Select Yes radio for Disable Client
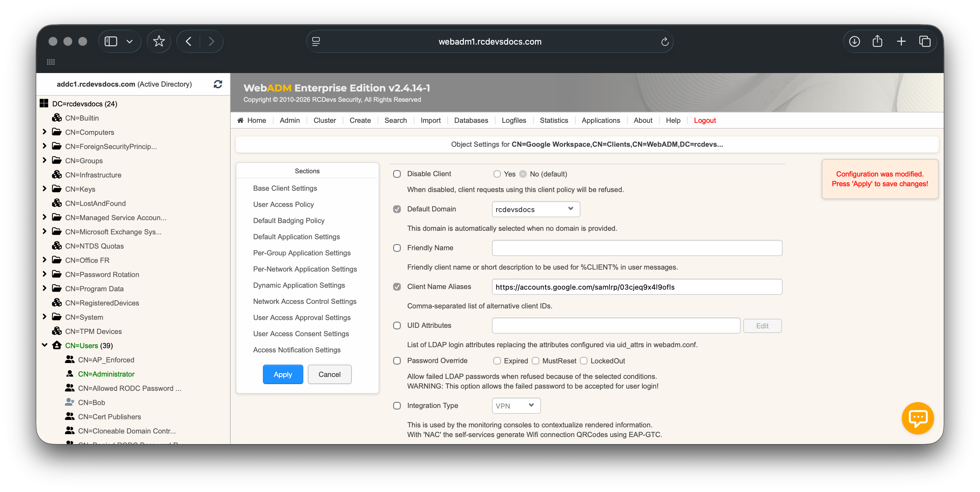This screenshot has height=492, width=980. [497, 174]
